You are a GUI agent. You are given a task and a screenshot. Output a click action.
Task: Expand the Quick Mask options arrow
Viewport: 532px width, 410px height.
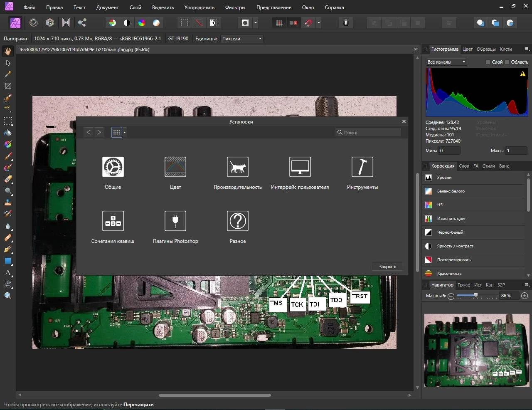pos(255,23)
